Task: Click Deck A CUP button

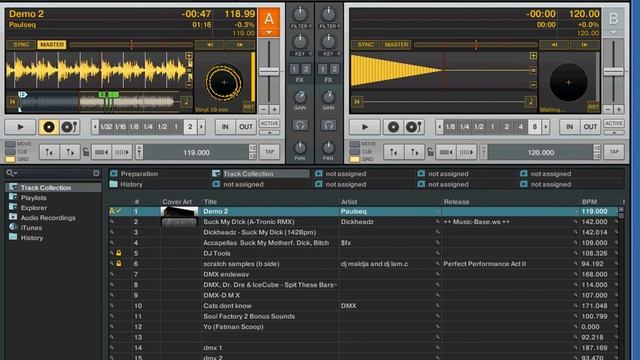Action: coord(70,127)
